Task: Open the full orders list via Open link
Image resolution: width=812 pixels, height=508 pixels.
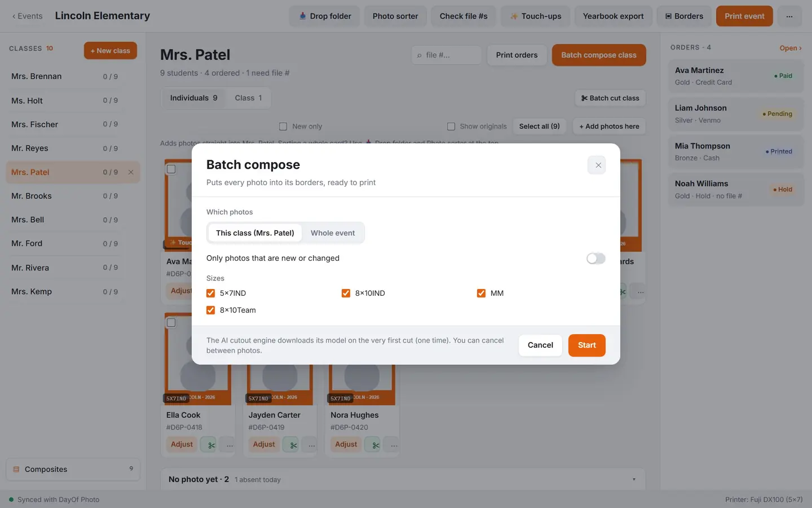Action: click(x=791, y=48)
